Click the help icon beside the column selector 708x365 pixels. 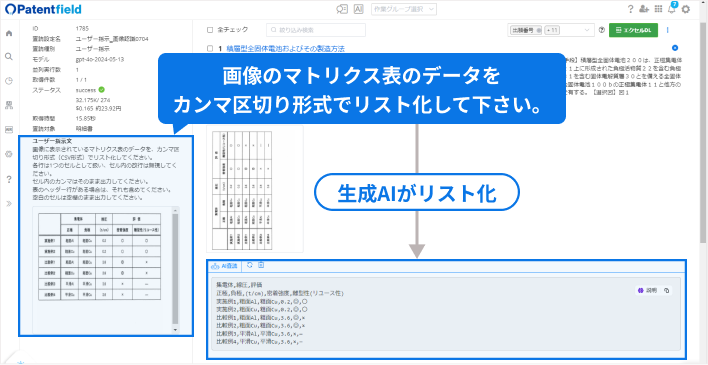[x=601, y=30]
